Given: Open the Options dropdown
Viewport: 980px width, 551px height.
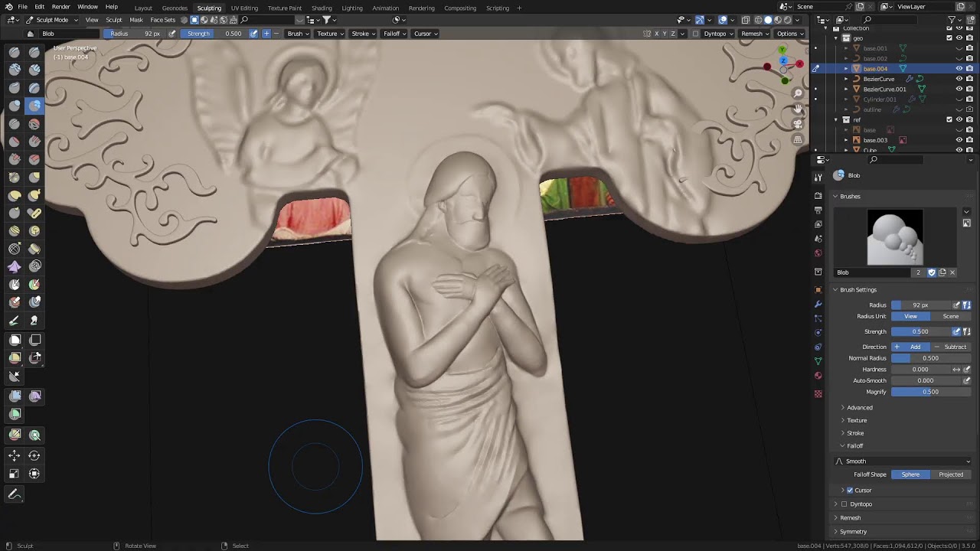Looking at the screenshot, I should (x=789, y=34).
